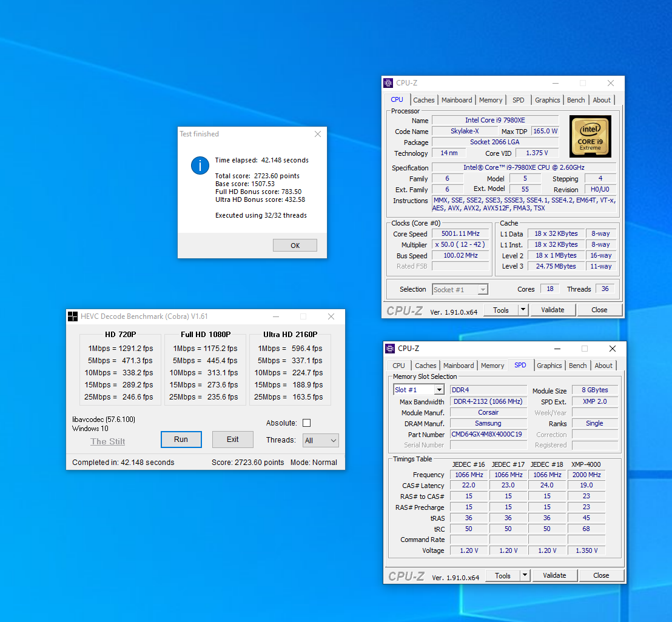Open Graphics tab in lower CPU-Z window
672x622 pixels.
[549, 366]
